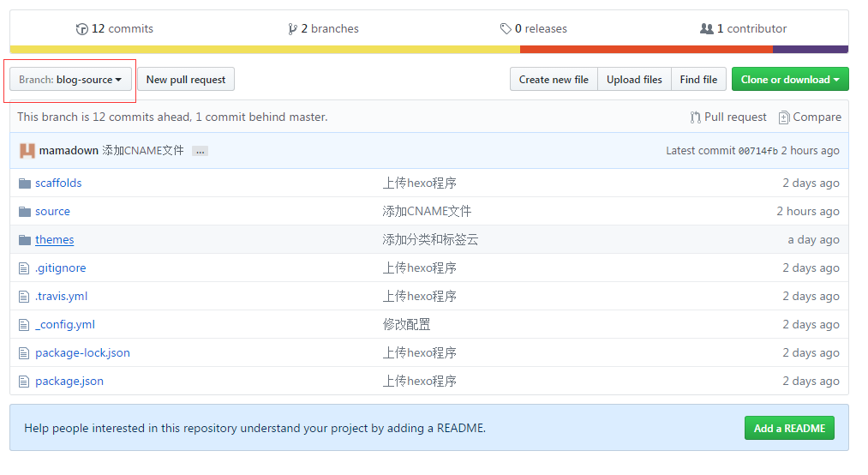Click the Pull request icon
Image resolution: width=868 pixels, height=475 pixels.
pyautogui.click(x=695, y=117)
